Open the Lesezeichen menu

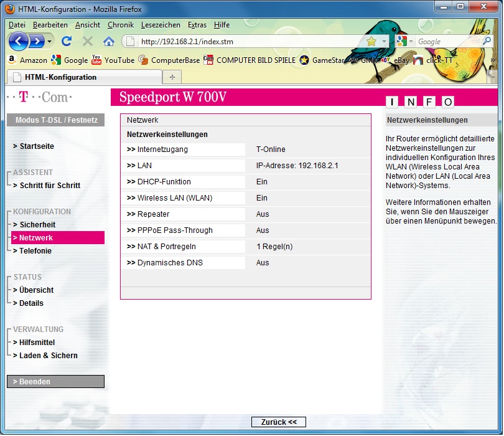[161, 25]
